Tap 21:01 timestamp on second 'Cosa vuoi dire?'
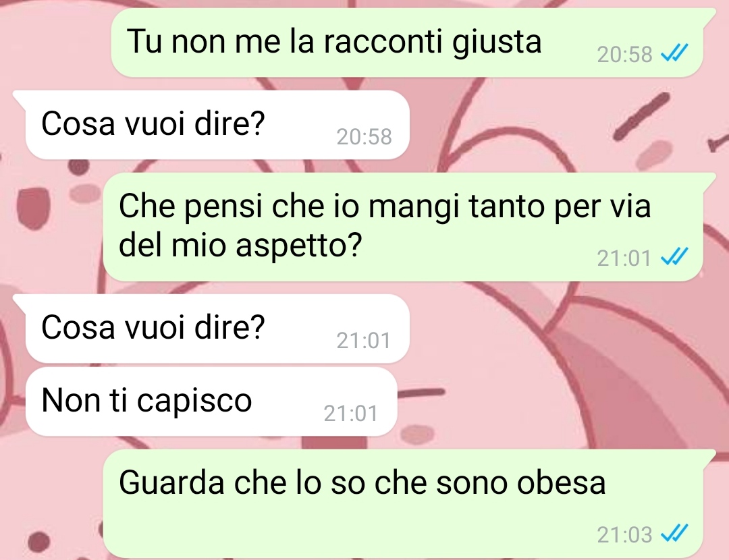729x560 pixels. [364, 341]
